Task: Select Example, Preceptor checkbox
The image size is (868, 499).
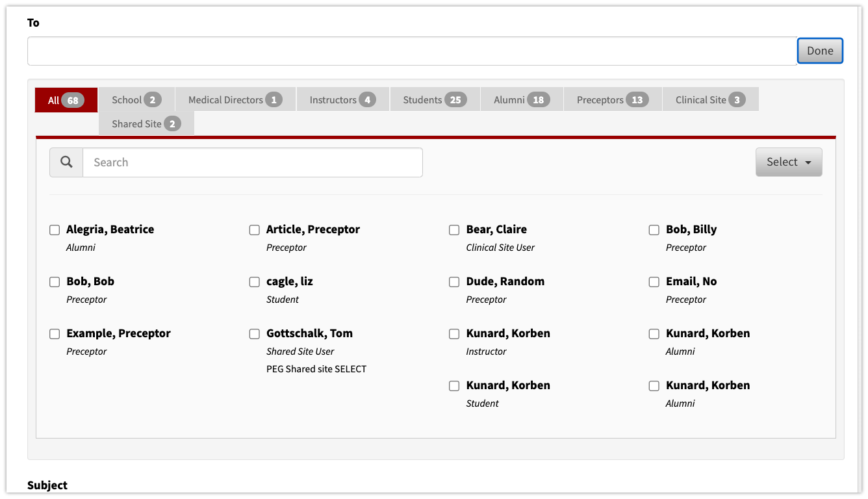Action: click(x=55, y=334)
